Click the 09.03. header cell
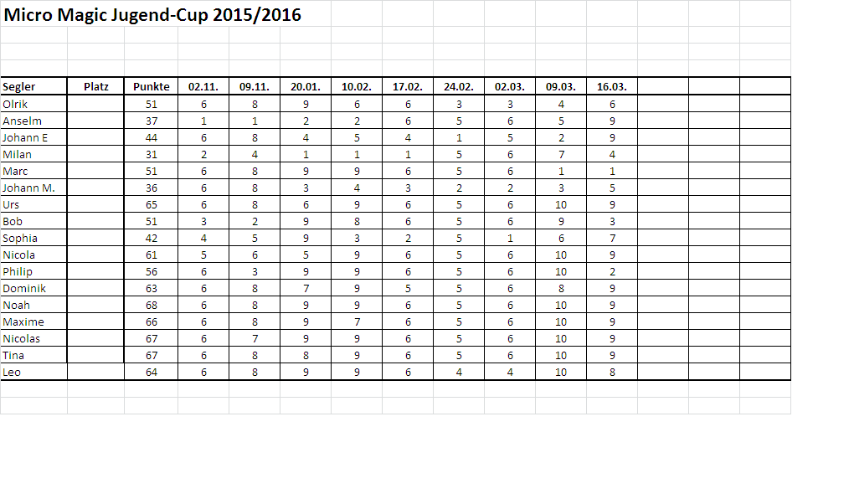849x504 pixels. pos(561,86)
